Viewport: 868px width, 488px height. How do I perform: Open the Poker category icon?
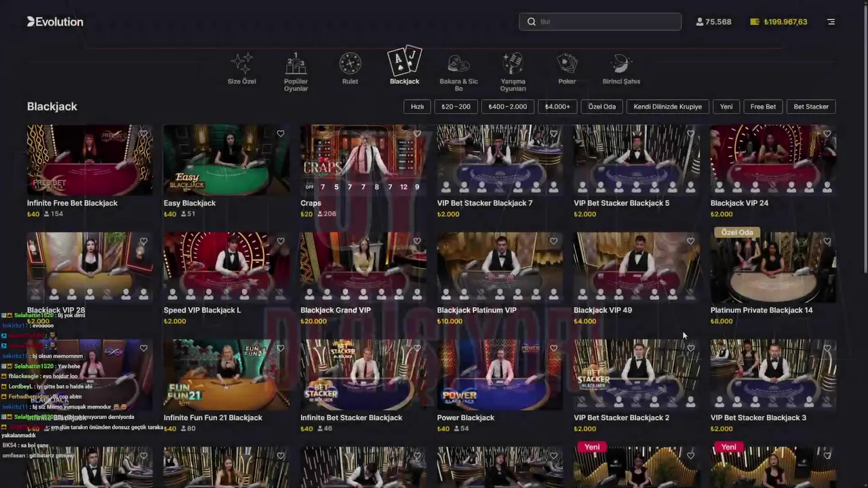click(567, 64)
